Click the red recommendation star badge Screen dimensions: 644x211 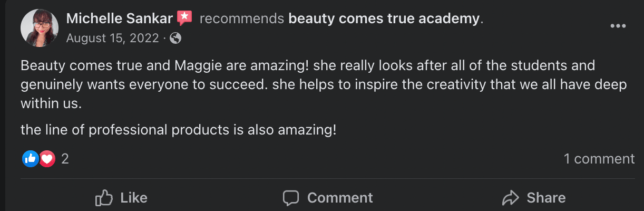(x=184, y=18)
